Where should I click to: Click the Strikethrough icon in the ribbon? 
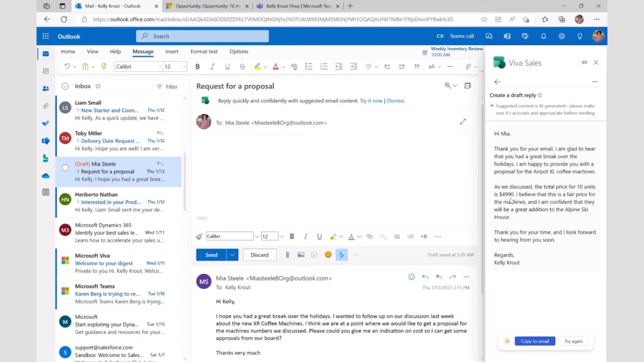[x=242, y=66]
